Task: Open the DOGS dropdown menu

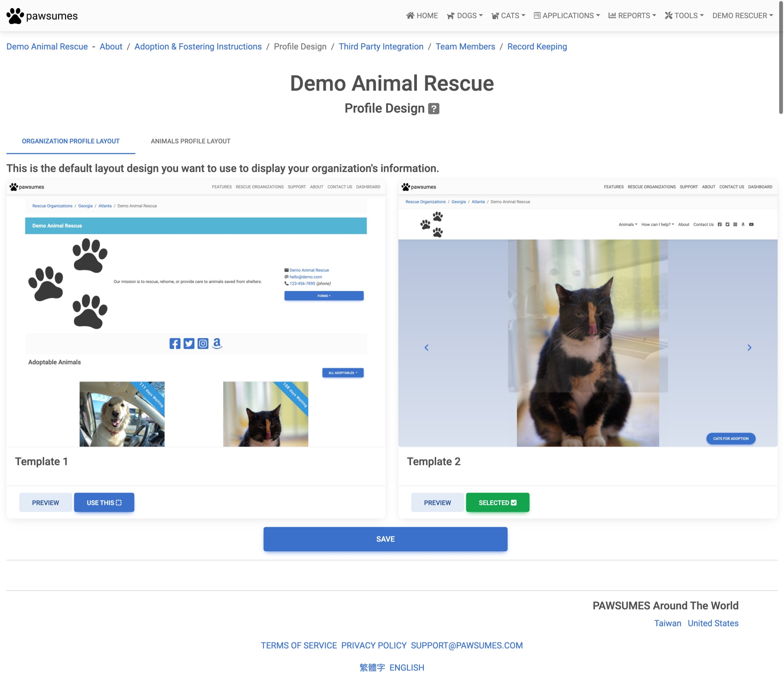Action: tap(467, 15)
